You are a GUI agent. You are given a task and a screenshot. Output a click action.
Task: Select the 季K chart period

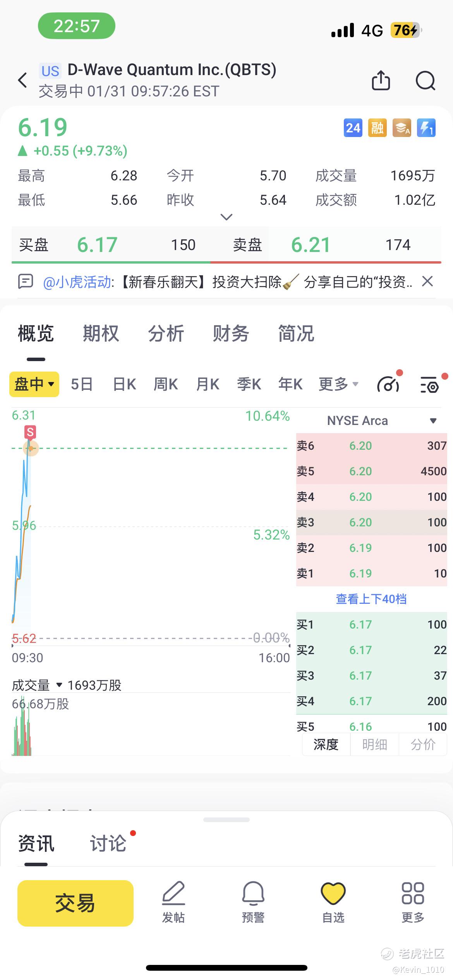(249, 384)
